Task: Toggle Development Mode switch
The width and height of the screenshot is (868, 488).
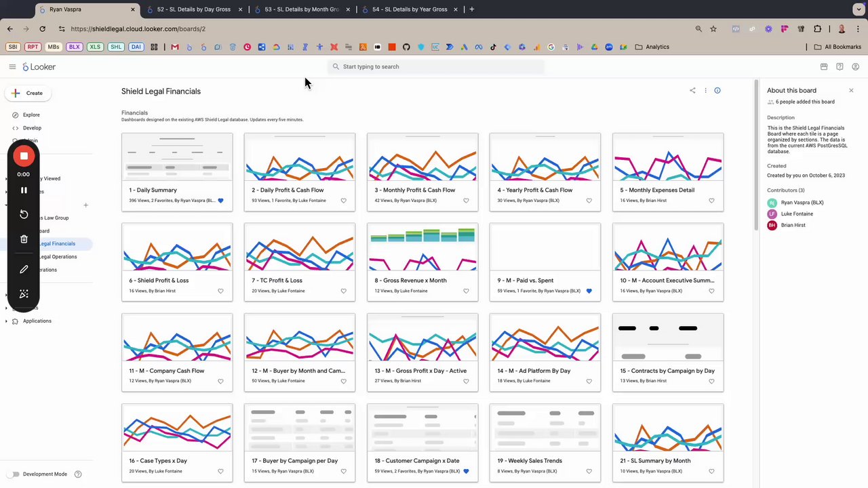Action: (x=13, y=474)
